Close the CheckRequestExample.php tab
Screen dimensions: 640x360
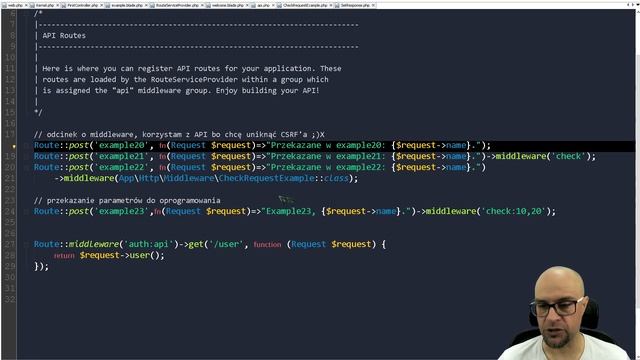pyautogui.click(x=331, y=5)
